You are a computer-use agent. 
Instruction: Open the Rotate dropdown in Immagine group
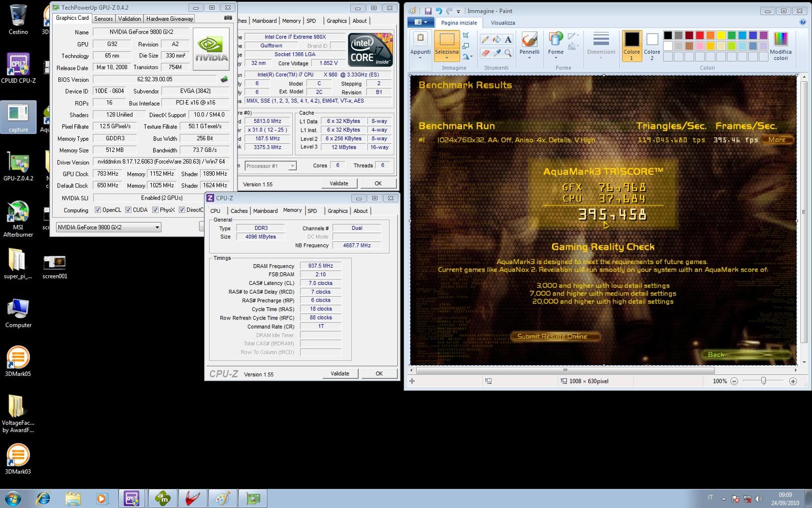click(468, 56)
